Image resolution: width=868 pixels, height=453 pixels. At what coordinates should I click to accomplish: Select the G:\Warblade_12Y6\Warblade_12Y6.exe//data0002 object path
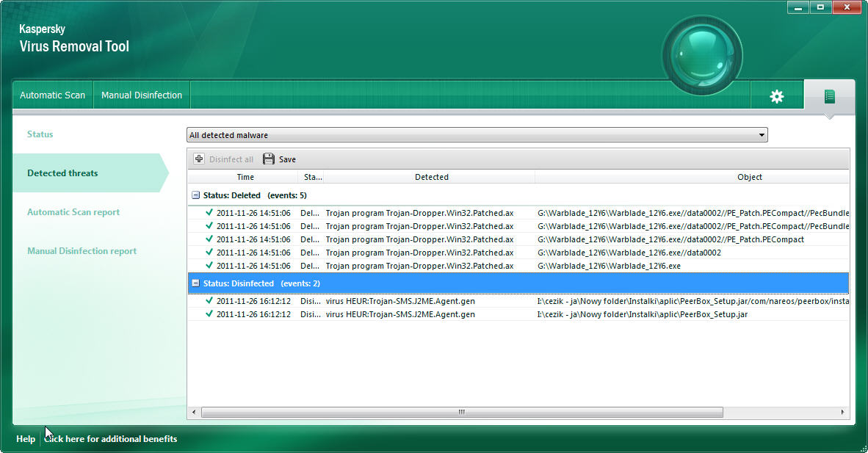click(x=629, y=253)
